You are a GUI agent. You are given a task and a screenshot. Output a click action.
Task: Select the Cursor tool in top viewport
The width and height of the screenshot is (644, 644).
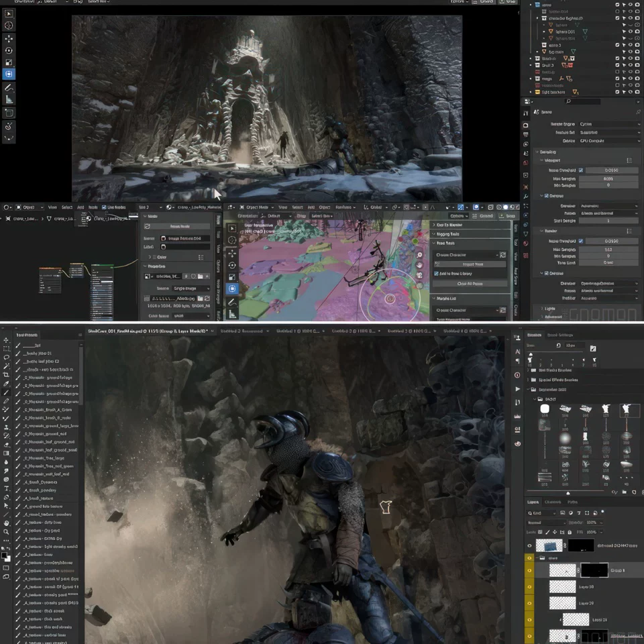click(x=9, y=25)
